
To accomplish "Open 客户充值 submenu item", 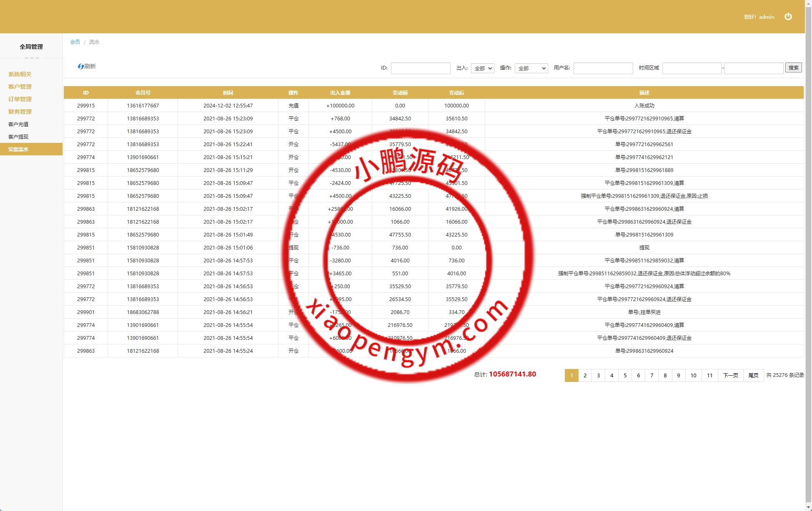I will point(18,124).
